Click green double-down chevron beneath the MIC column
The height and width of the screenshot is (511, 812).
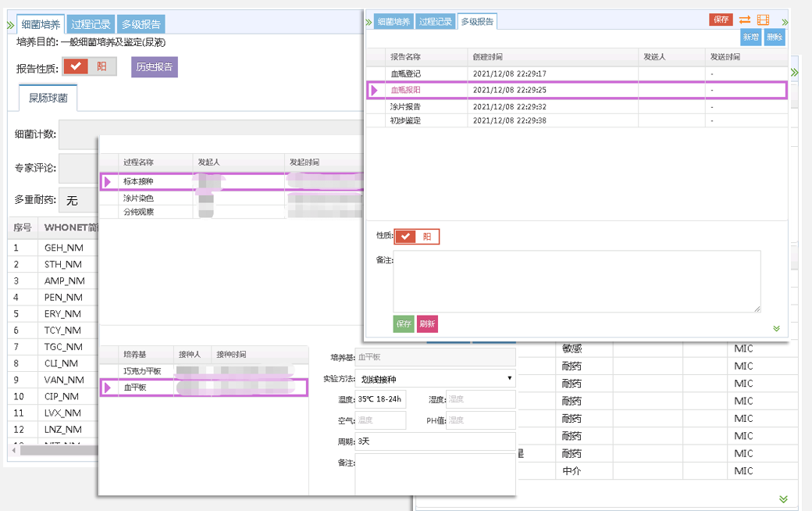tap(784, 498)
